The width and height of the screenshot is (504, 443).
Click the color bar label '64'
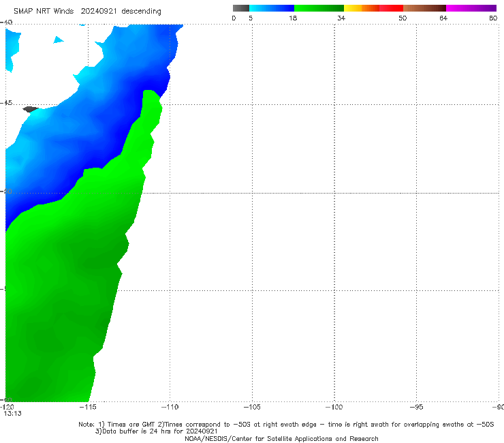(443, 18)
